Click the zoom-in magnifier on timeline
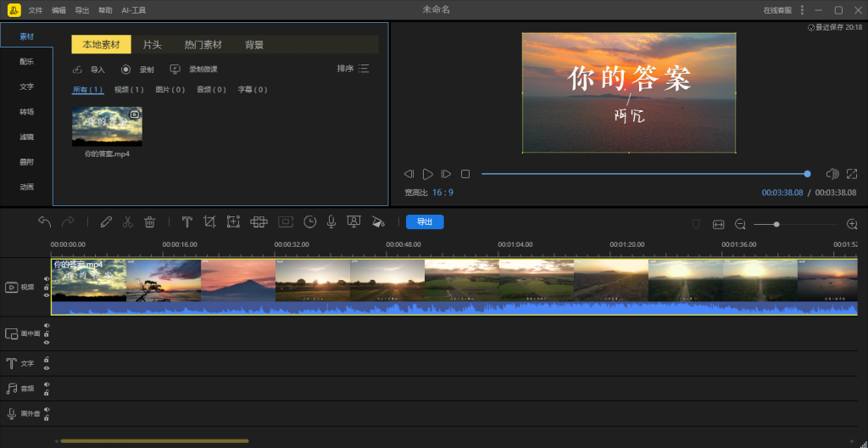Viewport: 868px width, 448px height. click(852, 224)
